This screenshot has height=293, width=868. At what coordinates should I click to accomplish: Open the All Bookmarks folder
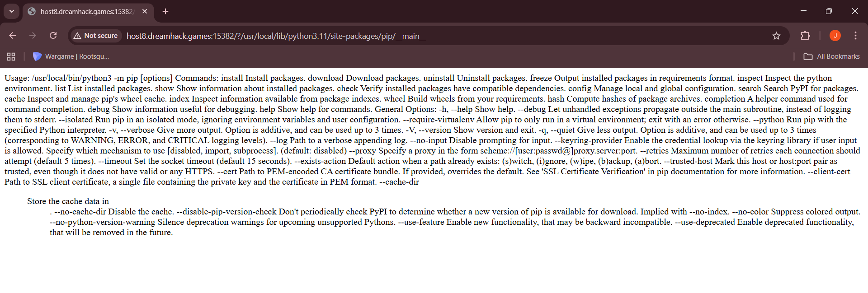tap(832, 56)
